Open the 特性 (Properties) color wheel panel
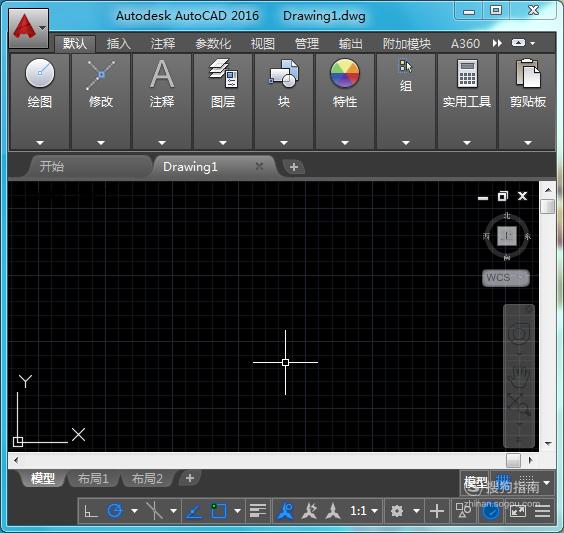The height and width of the screenshot is (533, 564). click(345, 101)
